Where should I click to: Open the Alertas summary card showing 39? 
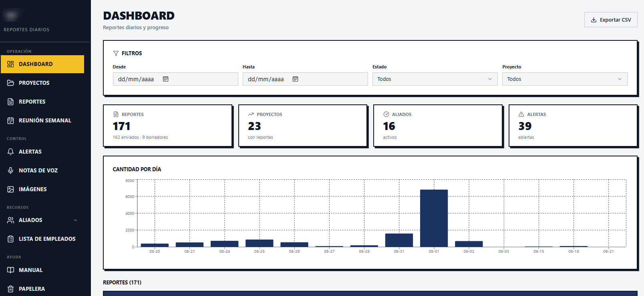tap(573, 126)
